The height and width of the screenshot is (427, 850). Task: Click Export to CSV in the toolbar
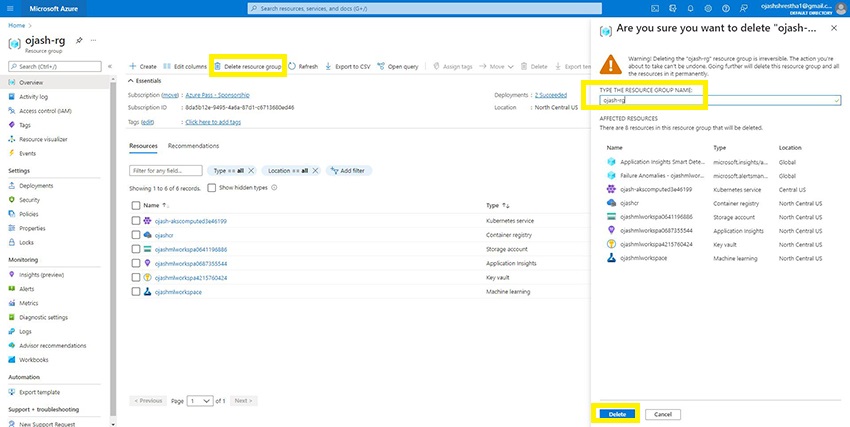tap(347, 67)
